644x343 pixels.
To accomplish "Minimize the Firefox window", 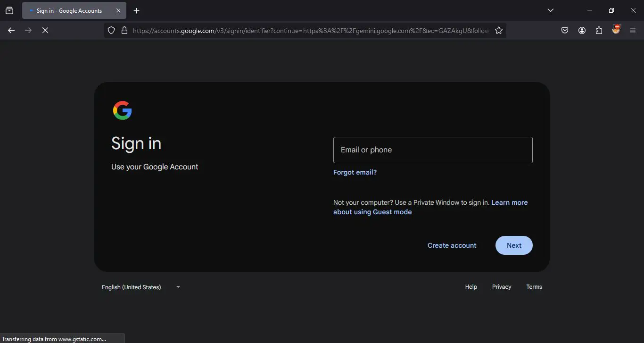I will 590,10.
